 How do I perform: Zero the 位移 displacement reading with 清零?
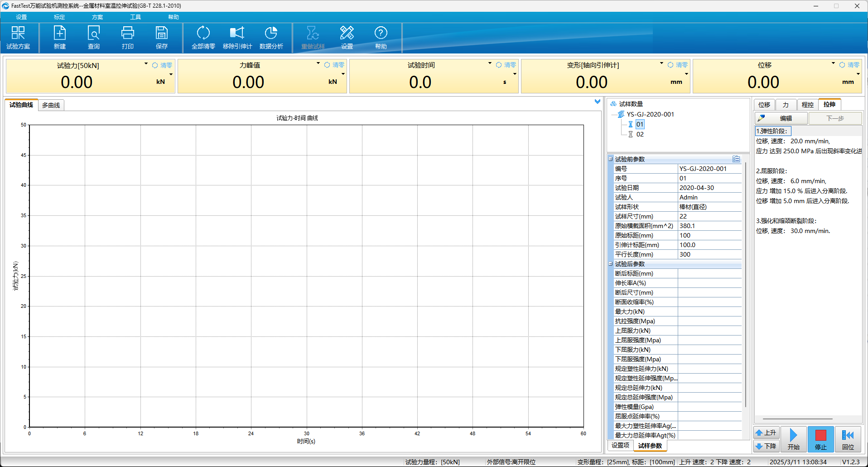click(x=849, y=65)
